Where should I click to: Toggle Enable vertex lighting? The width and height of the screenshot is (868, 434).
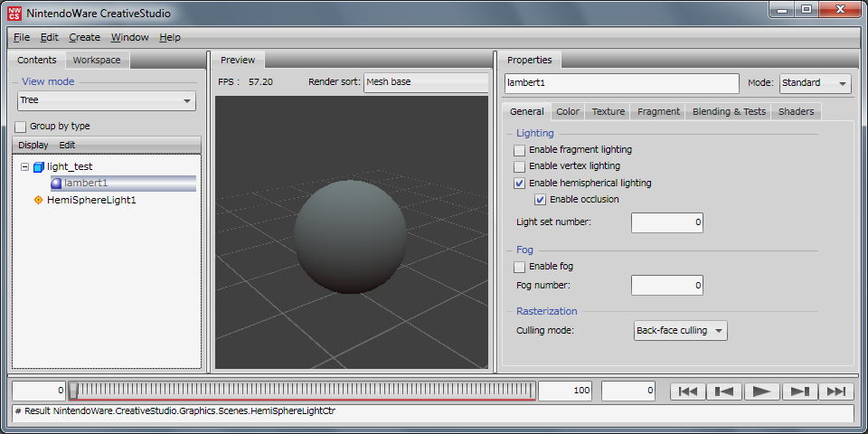pos(519,166)
